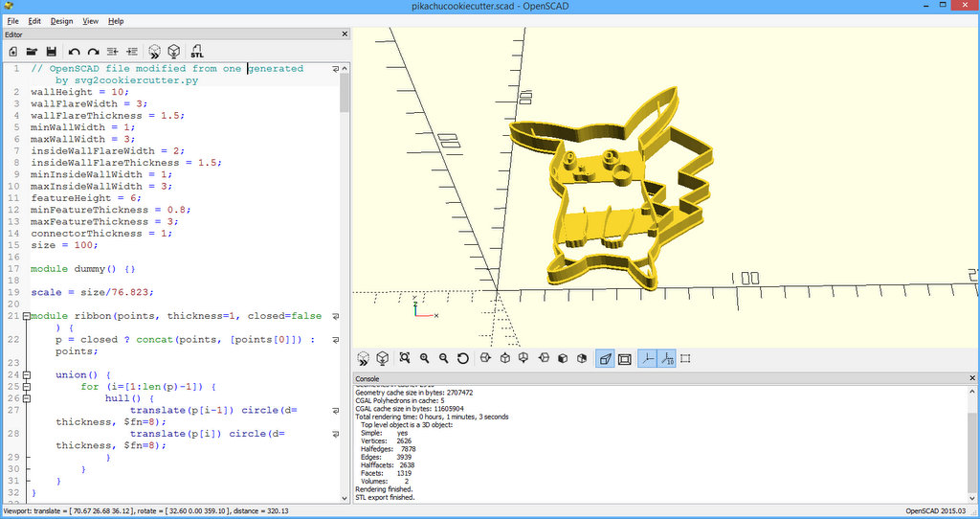Screen dimensions: 980x519
Task: Click the 'Vertices: 2626' console entry
Action: pyautogui.click(x=387, y=440)
